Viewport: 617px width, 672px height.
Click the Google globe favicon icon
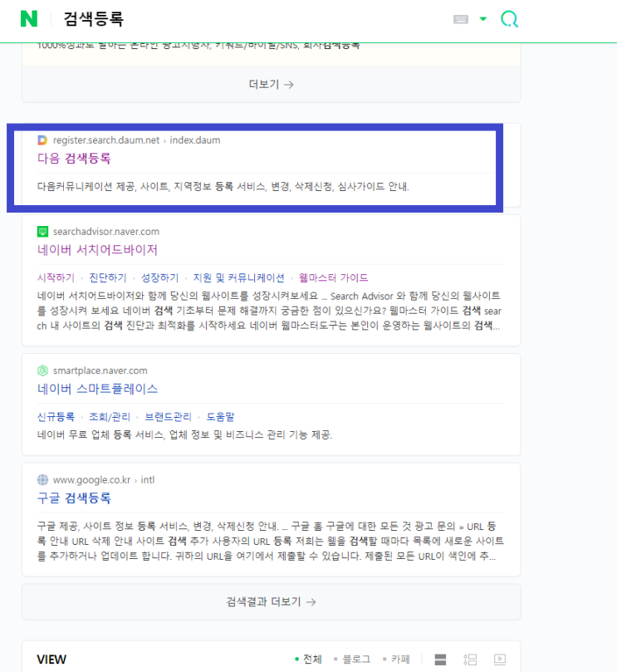(x=42, y=480)
